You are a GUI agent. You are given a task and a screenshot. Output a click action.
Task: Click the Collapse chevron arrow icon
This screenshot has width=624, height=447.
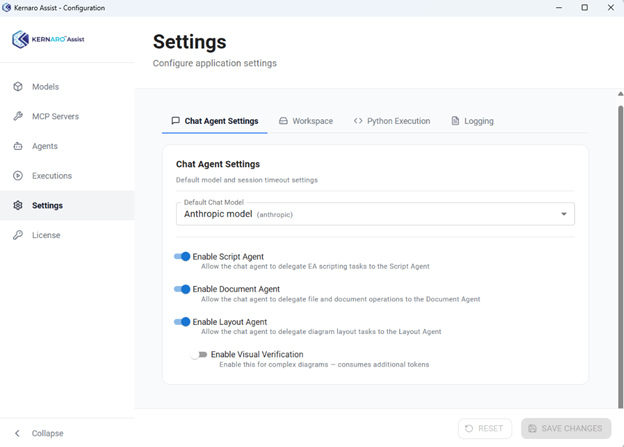pos(17,433)
